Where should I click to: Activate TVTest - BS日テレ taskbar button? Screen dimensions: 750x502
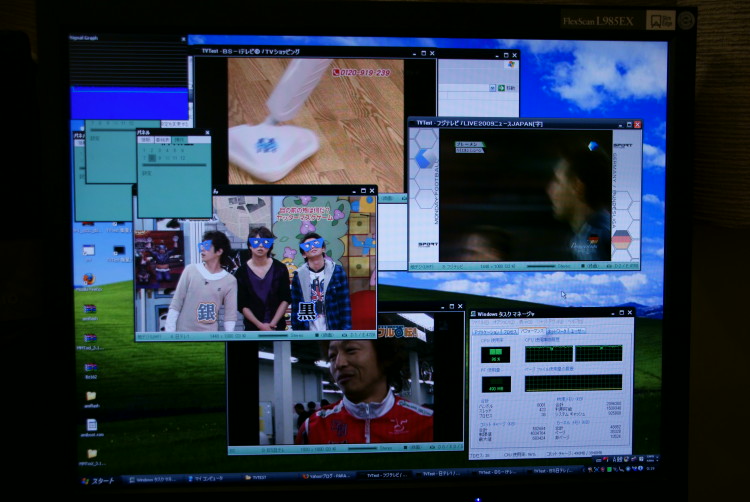coord(553,470)
